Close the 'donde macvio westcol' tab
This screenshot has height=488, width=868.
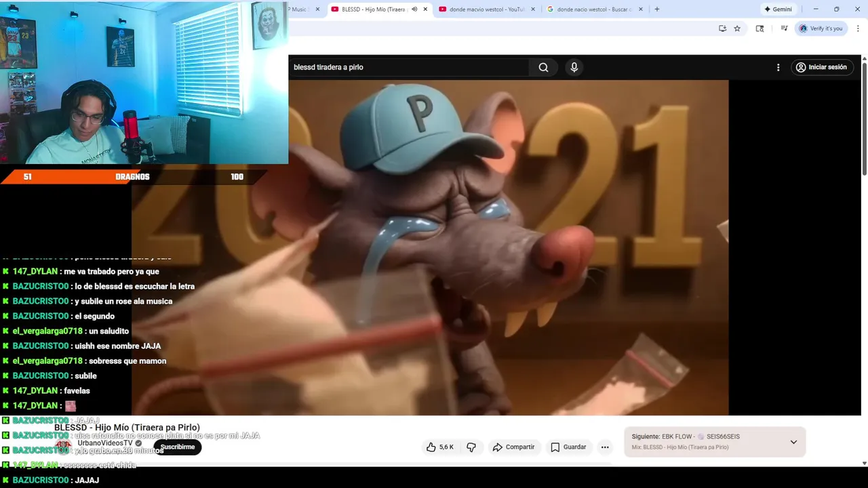(533, 9)
